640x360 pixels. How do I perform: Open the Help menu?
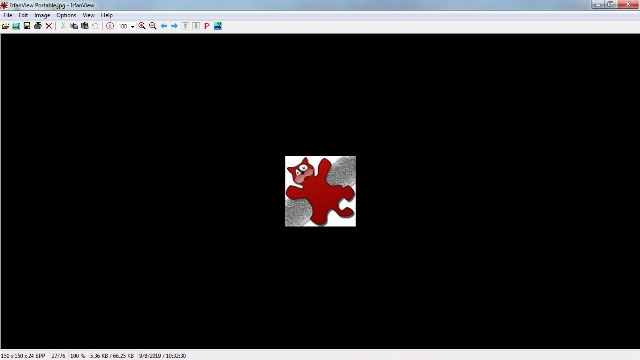(107, 15)
